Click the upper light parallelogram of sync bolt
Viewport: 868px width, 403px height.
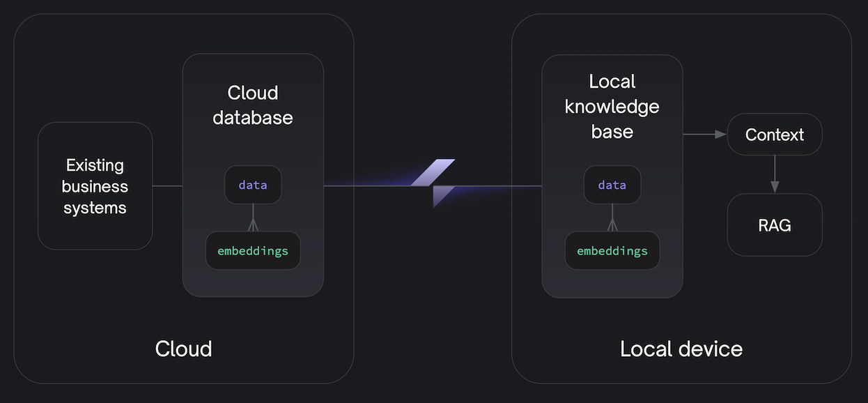(x=433, y=172)
